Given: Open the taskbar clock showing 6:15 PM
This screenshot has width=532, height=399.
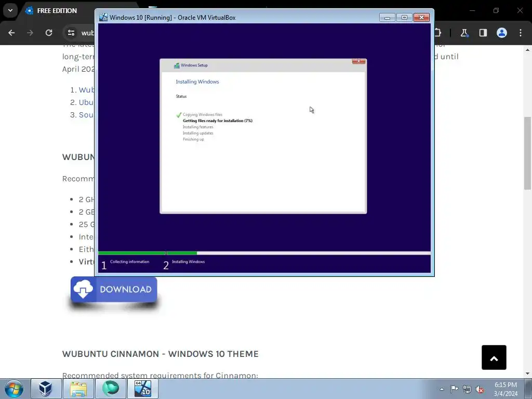Looking at the screenshot, I should 506,389.
